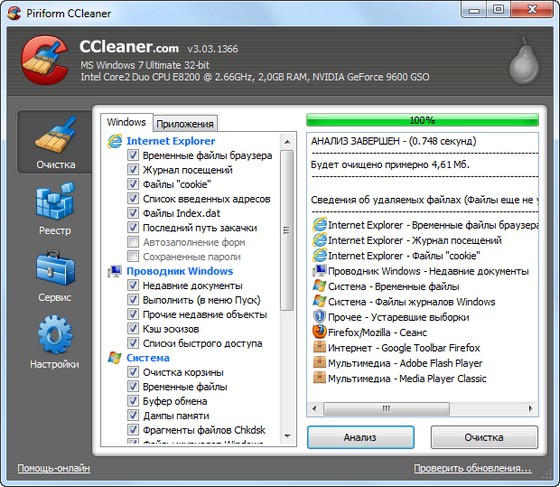Click box icon beside Google Toolbar Firefox
Viewport: 560px width, 487px height.
pyautogui.click(x=319, y=347)
